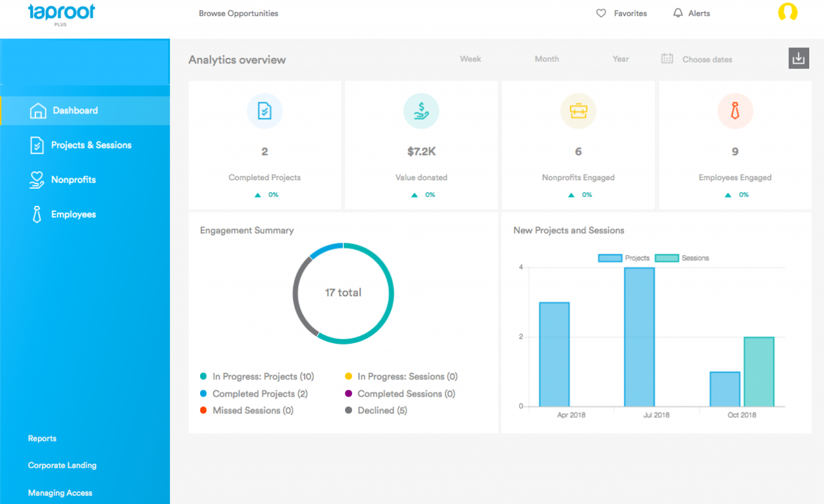
Task: Open Corporate Landing page
Action: tap(62, 465)
